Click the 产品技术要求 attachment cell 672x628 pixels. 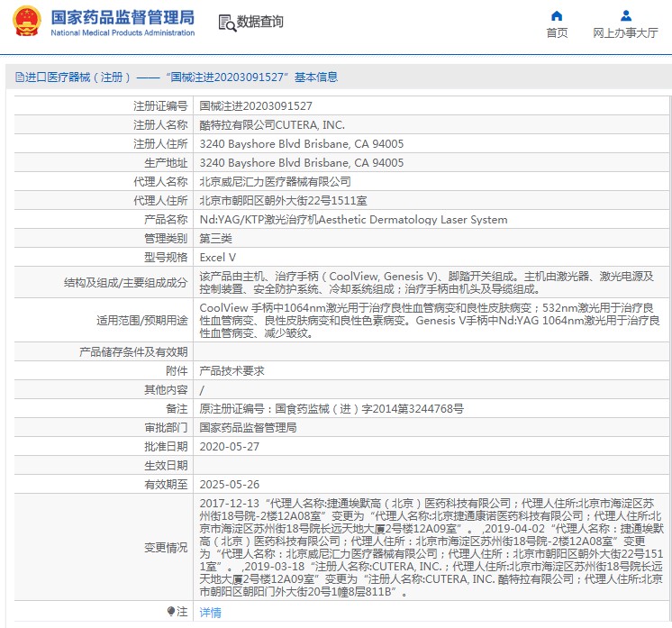(x=232, y=370)
